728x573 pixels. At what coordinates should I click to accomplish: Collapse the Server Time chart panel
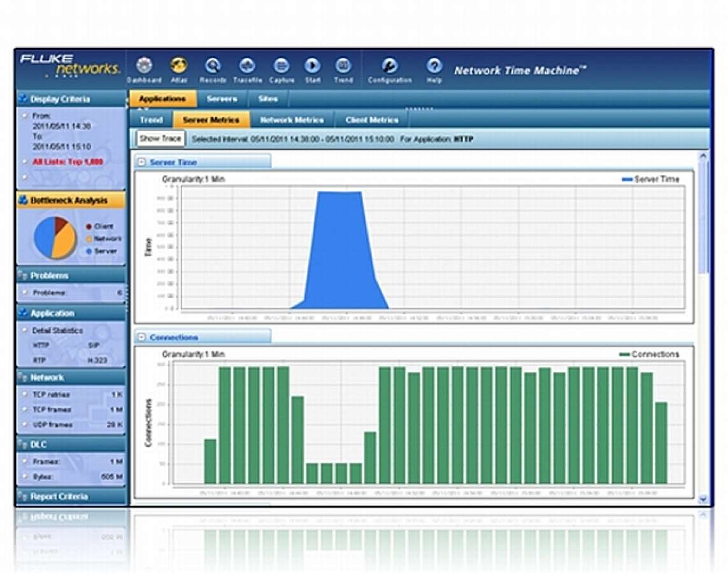pyautogui.click(x=141, y=162)
